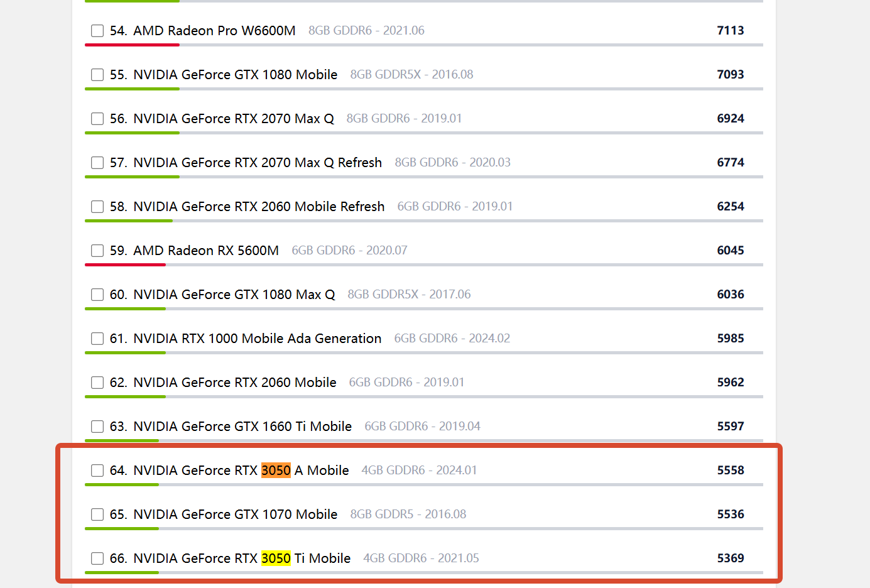Enable the RTX 2070 Max Q Refresh checkbox
This screenshot has width=870, height=588.
coord(97,163)
